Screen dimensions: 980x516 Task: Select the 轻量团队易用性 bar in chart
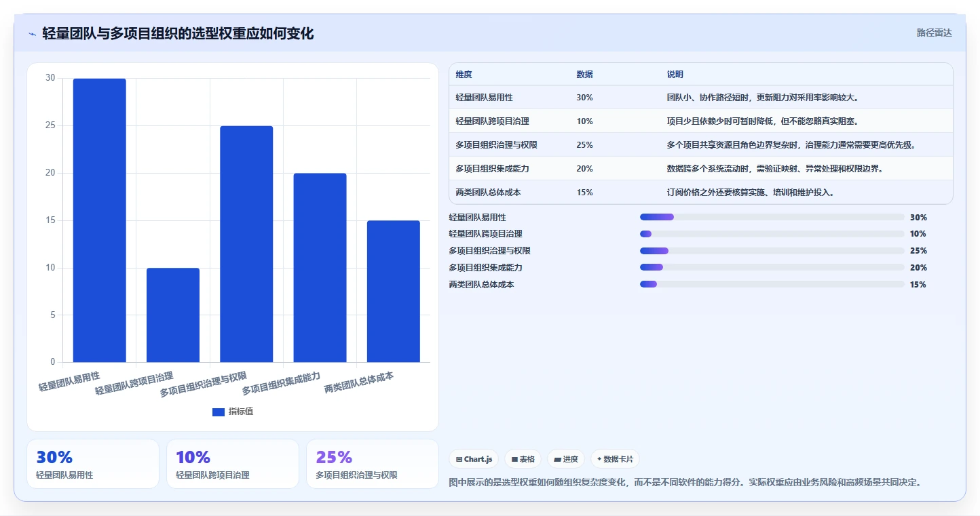[100, 220]
